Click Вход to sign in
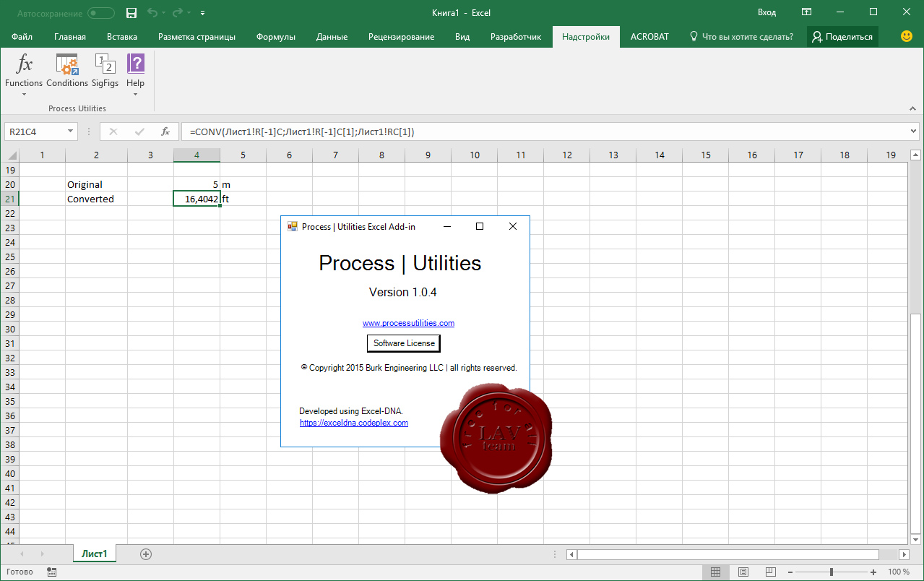The width and height of the screenshot is (924, 581). point(767,12)
